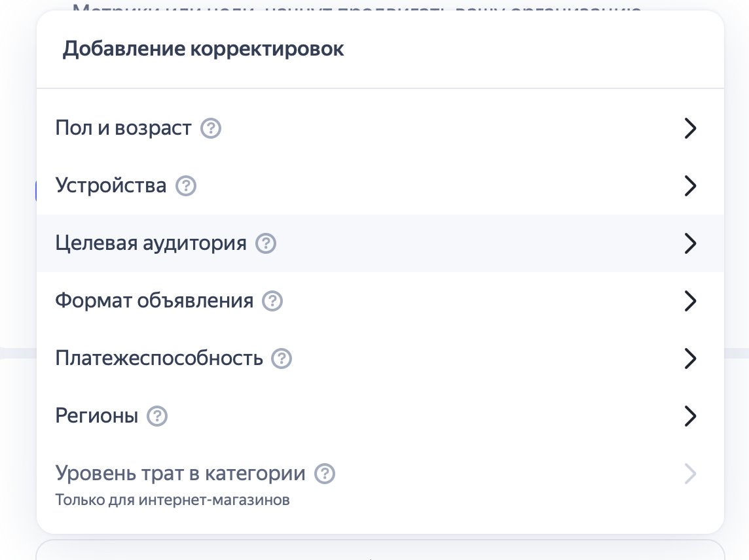
Task: Expand Пол и возраст chevron arrow
Action: 690,128
